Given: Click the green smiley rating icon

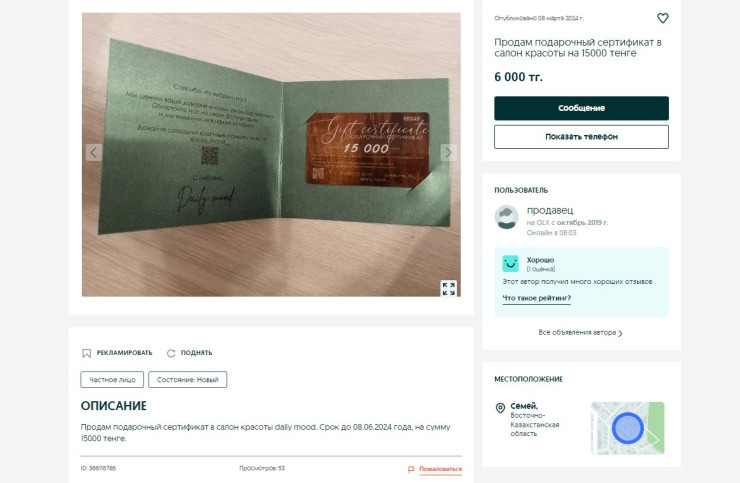Looking at the screenshot, I should tap(510, 263).
